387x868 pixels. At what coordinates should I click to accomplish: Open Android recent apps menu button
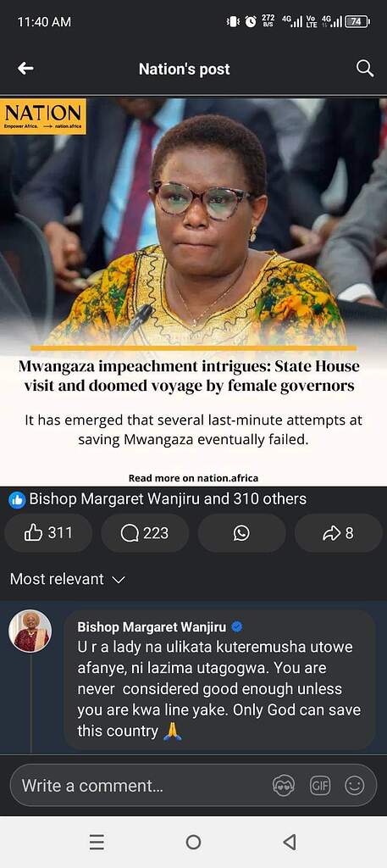click(97, 842)
